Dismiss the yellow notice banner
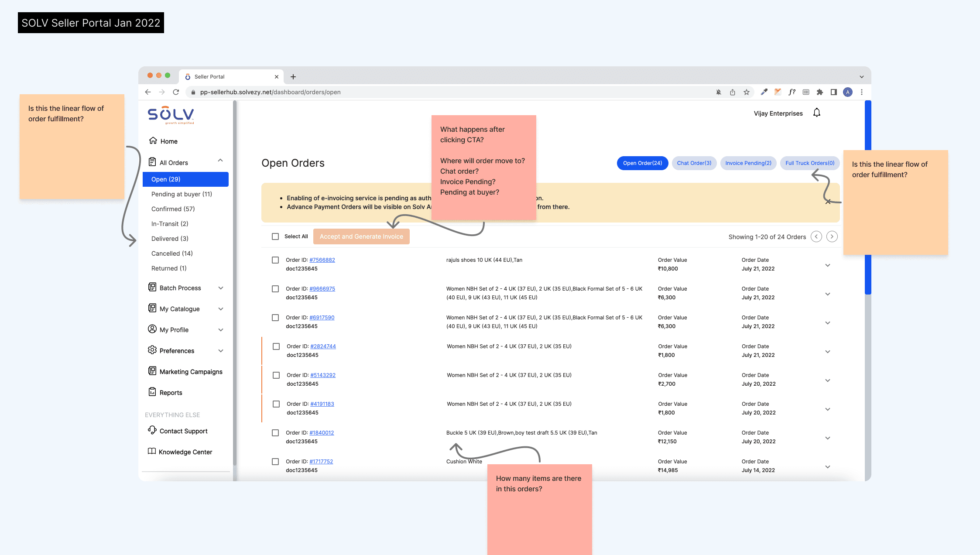The image size is (980, 555). click(x=828, y=202)
